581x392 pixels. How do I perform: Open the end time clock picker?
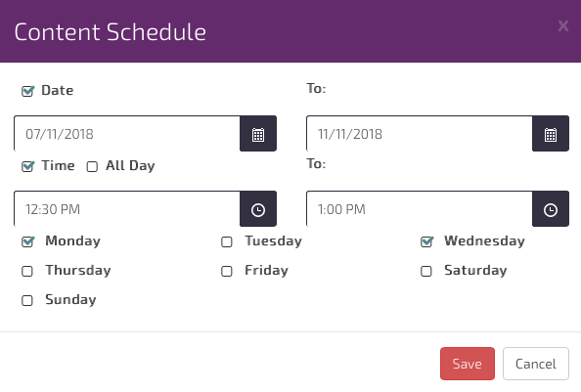(551, 209)
